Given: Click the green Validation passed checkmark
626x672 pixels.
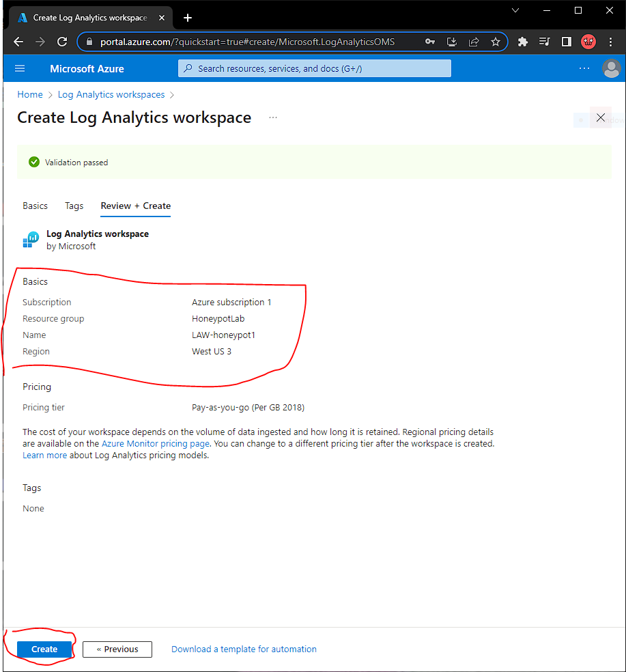Looking at the screenshot, I should pyautogui.click(x=34, y=162).
